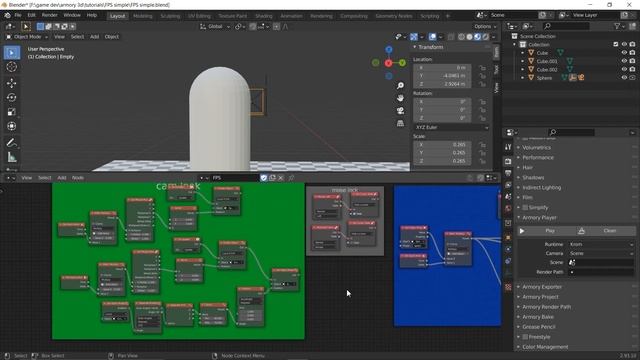
Task: Click the Render Path input field
Action: (601, 272)
